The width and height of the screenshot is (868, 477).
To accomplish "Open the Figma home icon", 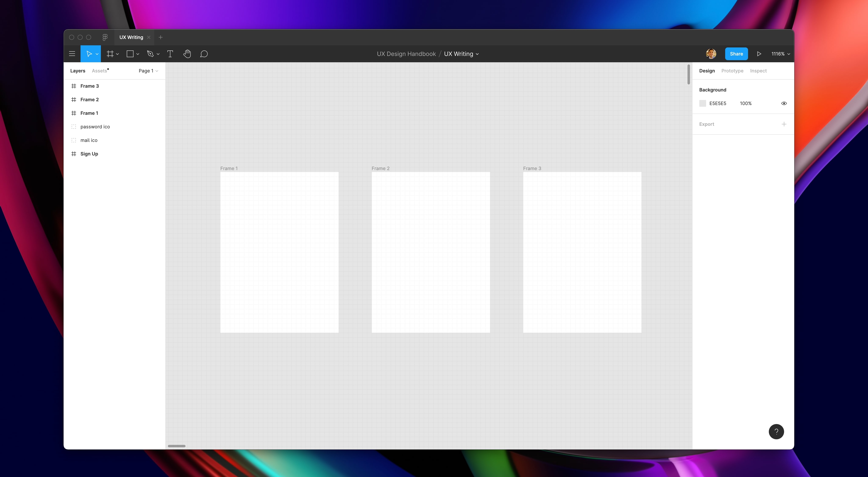I will coord(105,37).
